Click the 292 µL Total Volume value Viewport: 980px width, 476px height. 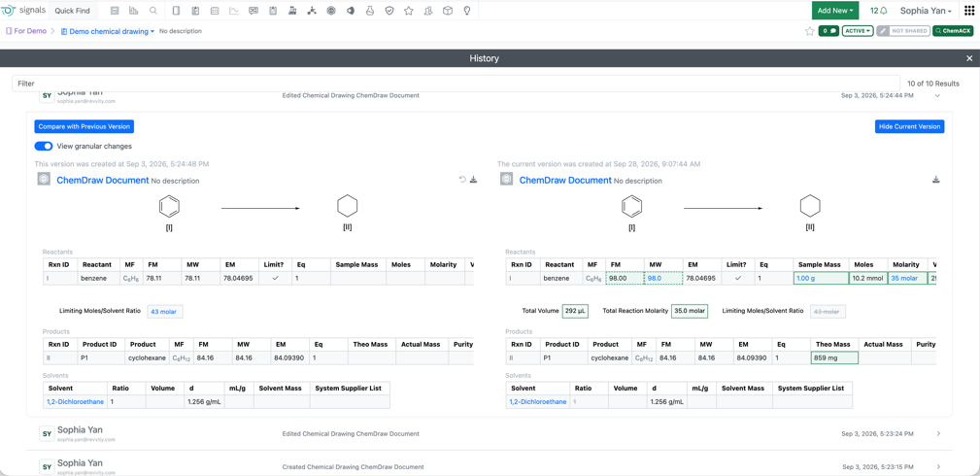[576, 311]
